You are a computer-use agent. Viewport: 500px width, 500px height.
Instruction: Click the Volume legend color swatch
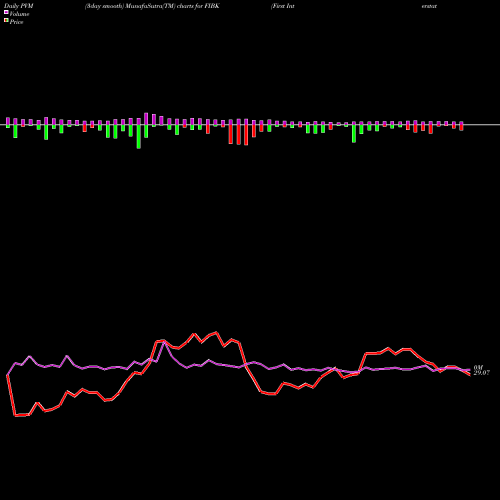[6, 13]
